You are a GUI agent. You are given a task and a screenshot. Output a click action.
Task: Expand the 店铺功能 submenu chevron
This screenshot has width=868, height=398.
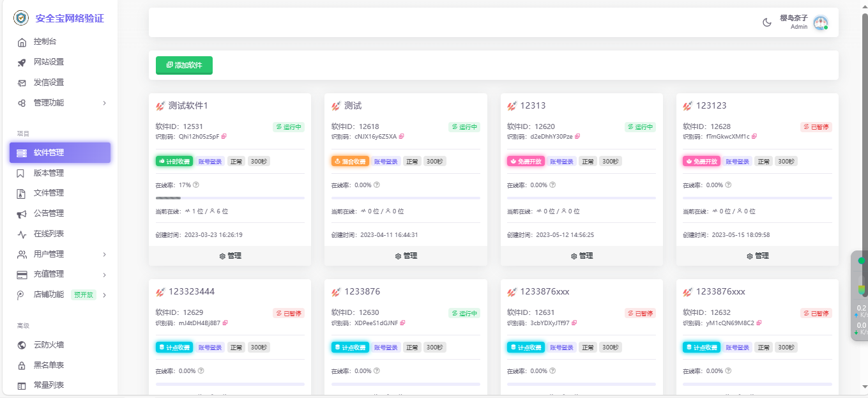tap(104, 295)
